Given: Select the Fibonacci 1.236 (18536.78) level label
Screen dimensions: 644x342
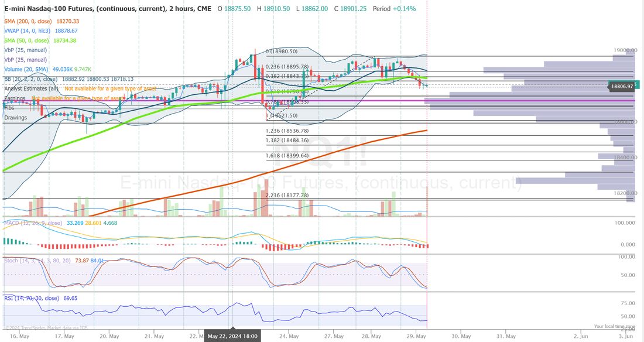Looking at the screenshot, I should [287, 131].
